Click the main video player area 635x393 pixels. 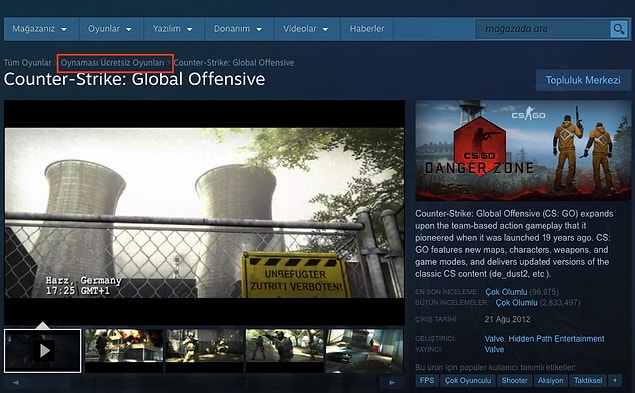click(x=204, y=213)
